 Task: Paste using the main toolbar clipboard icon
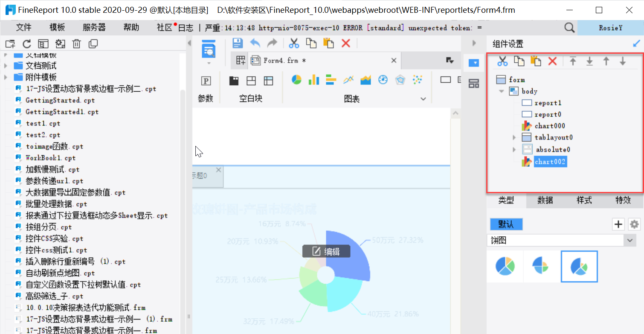click(328, 43)
